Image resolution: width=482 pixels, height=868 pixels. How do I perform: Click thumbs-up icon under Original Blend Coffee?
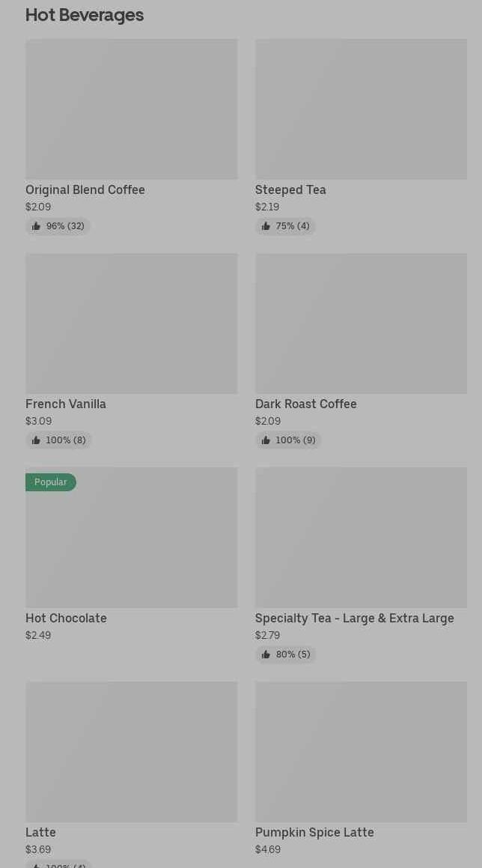click(36, 226)
